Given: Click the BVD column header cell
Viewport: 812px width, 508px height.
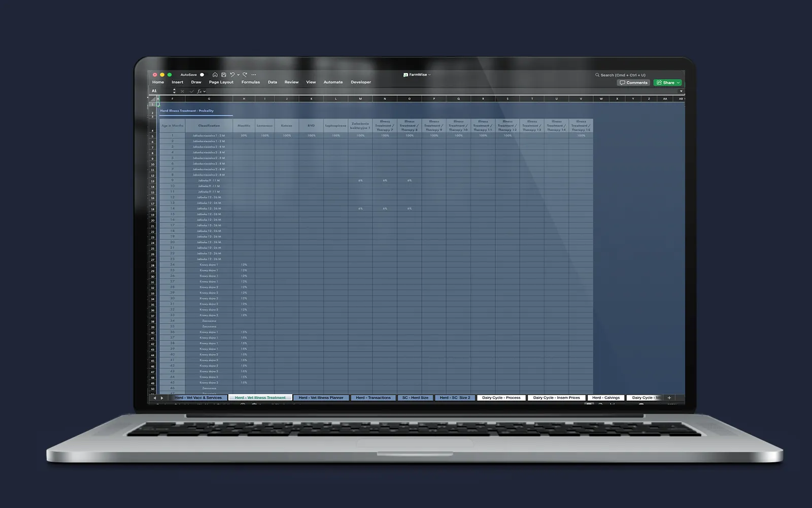Looking at the screenshot, I should pos(311,125).
